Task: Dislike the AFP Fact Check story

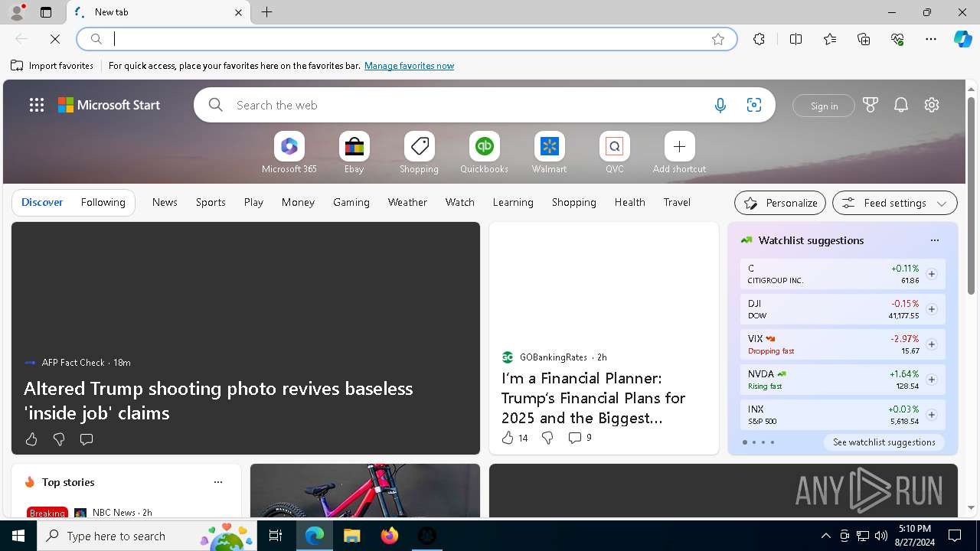Action: point(59,439)
